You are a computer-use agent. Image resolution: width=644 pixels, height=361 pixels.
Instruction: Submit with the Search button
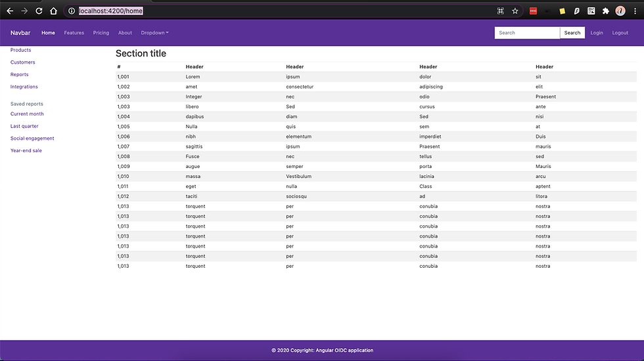[x=572, y=33]
